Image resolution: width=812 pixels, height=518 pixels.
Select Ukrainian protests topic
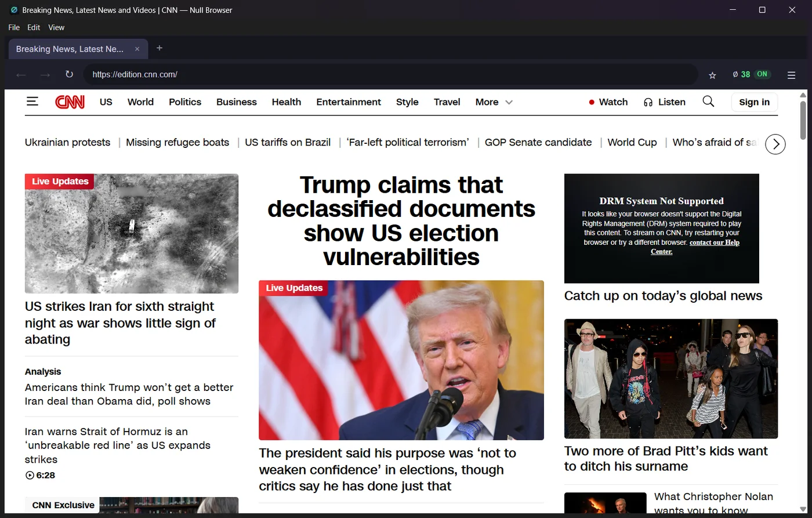click(67, 142)
